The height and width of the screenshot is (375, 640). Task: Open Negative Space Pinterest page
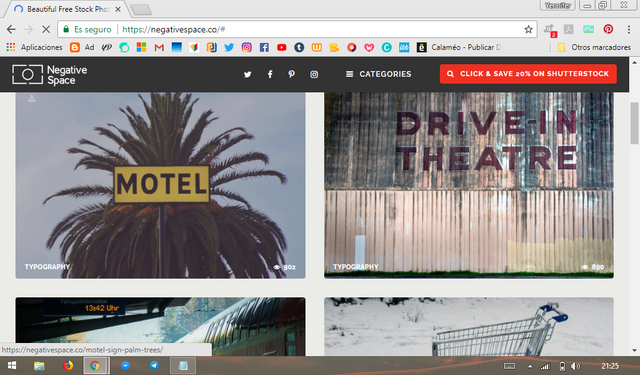pyautogui.click(x=291, y=74)
